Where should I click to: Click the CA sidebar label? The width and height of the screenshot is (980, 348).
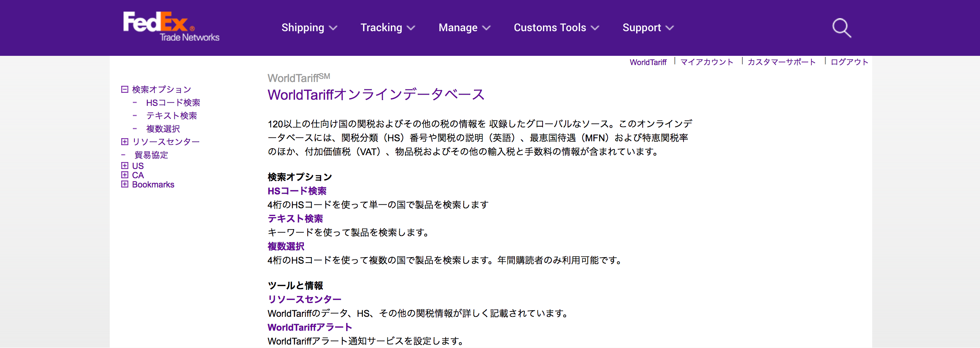click(138, 175)
